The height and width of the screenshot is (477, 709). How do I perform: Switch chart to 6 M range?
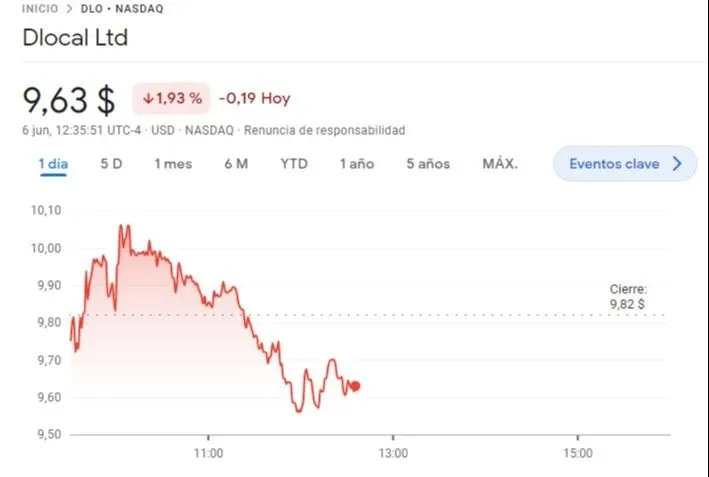coord(236,164)
